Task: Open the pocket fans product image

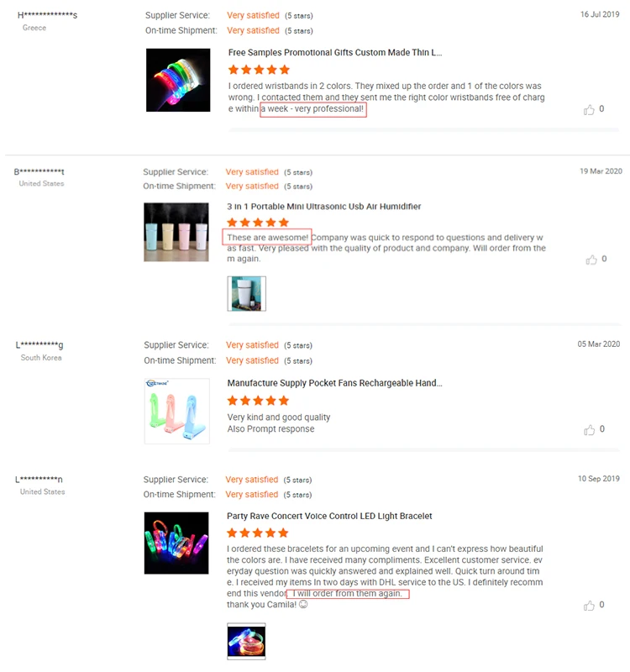Action: point(177,411)
